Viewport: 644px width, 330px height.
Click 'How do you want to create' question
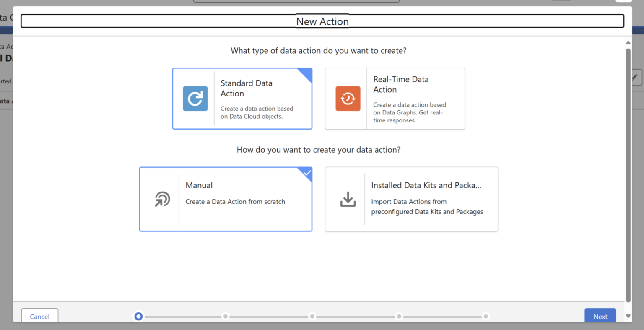pos(319,150)
